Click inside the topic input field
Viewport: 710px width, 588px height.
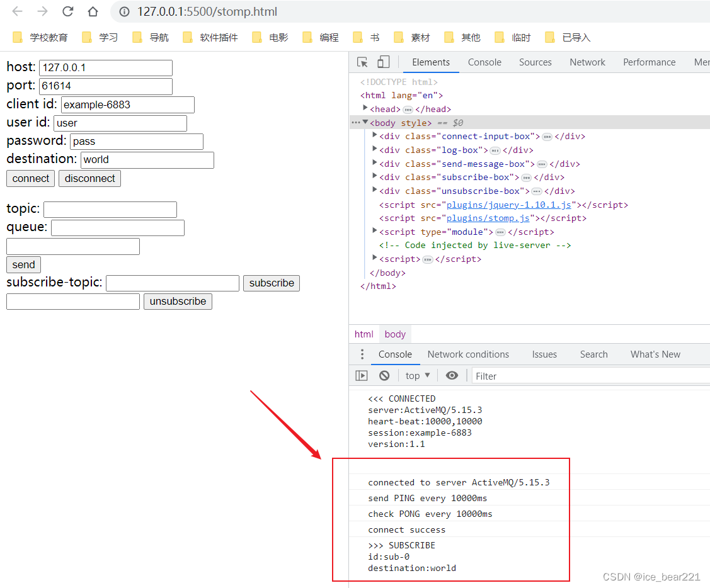point(110,209)
